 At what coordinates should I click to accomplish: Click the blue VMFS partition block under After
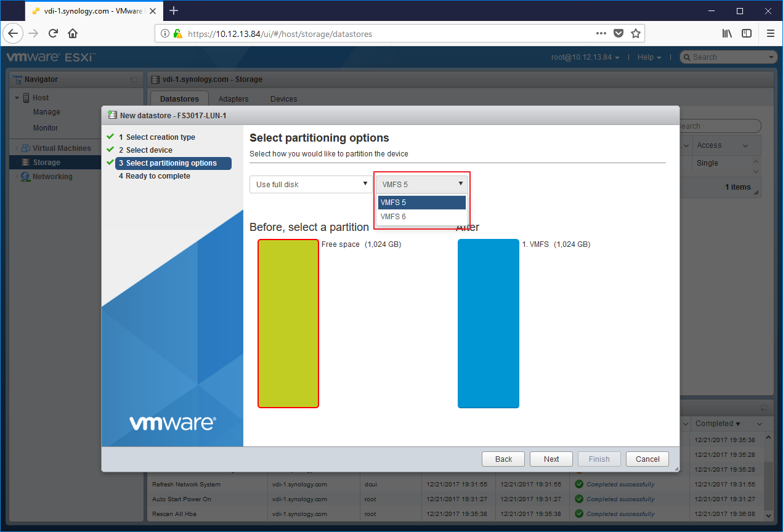click(x=489, y=323)
